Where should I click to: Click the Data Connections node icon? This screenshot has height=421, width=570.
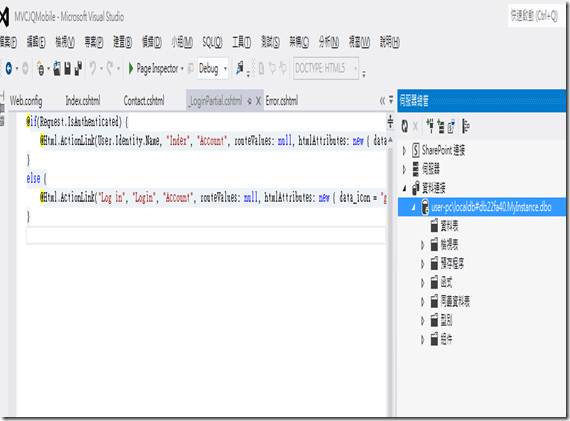(416, 188)
